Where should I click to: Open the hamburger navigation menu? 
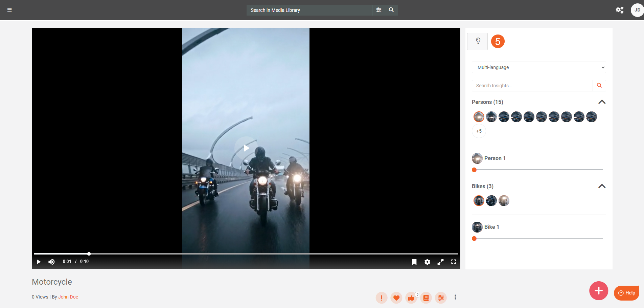(x=9, y=10)
